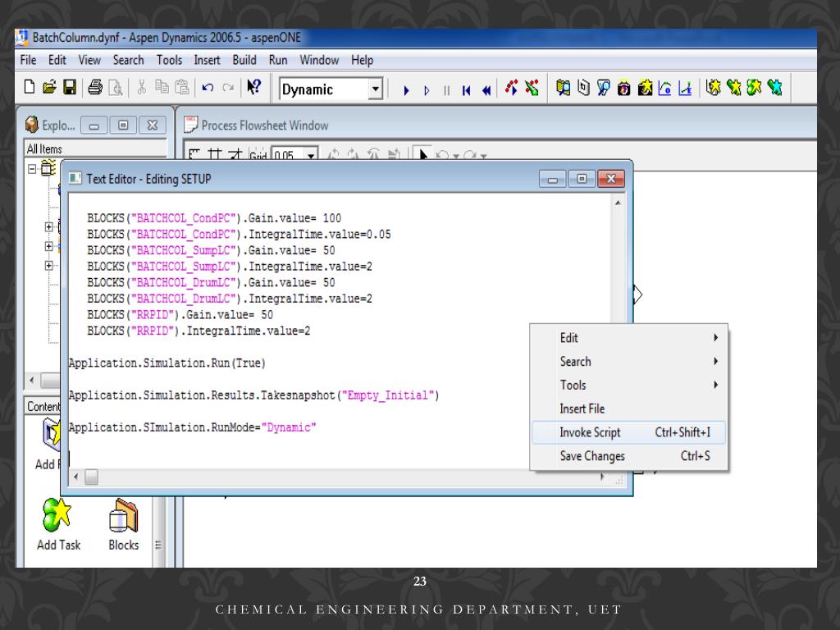Open the Tools menu in menu bar
Viewport: 840px width, 630px height.
click(169, 60)
